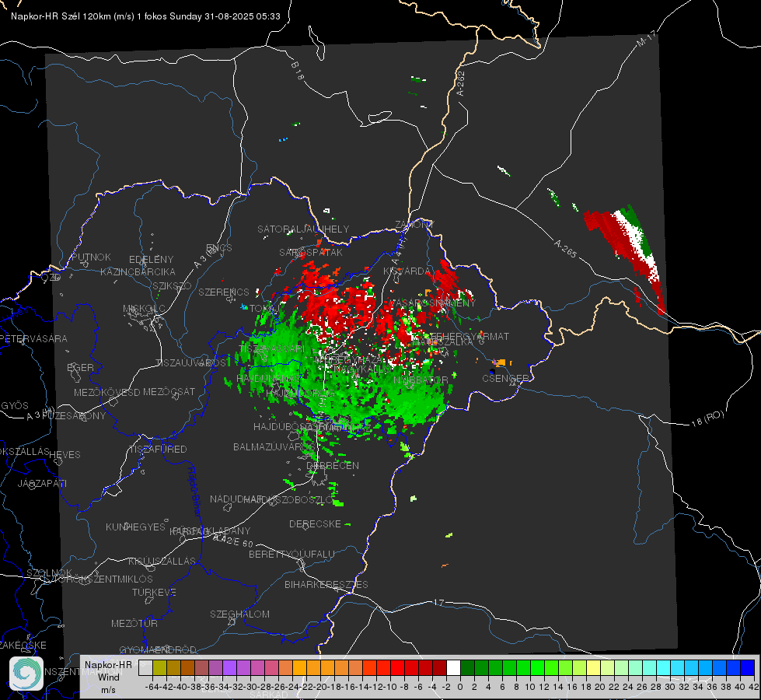
Task: Click the map title with date 31-08-2025 05:33
Action: (x=145, y=16)
